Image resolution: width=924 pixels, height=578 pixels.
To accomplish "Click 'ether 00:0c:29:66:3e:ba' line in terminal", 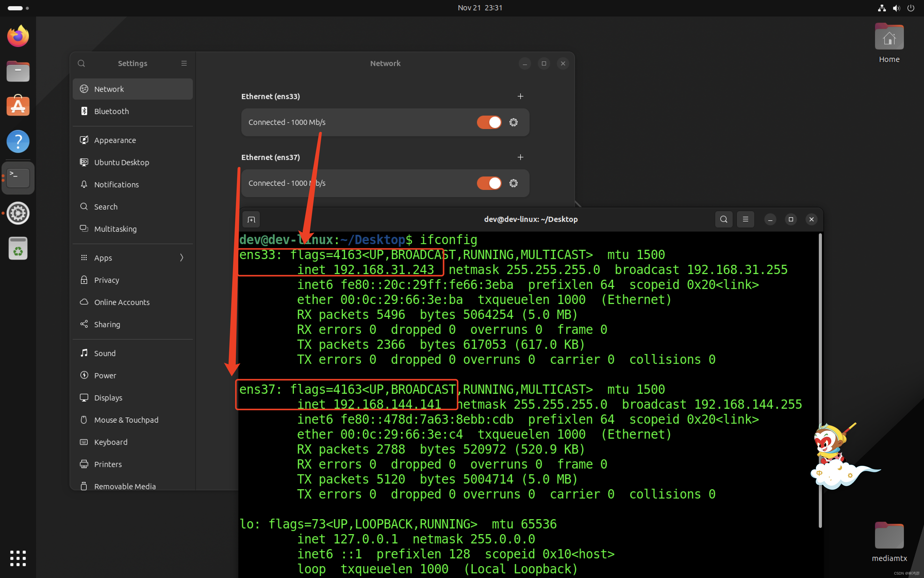I will point(380,300).
